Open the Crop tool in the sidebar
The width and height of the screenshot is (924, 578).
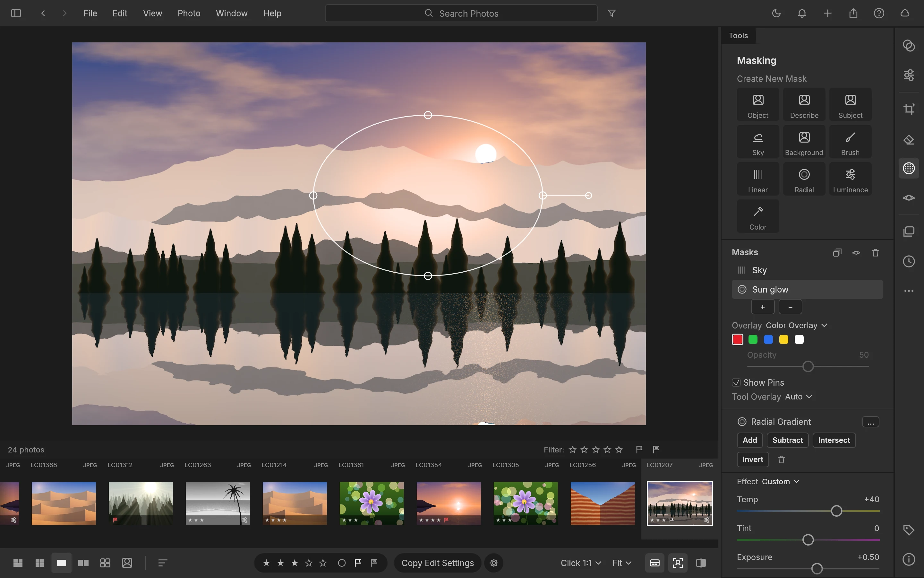[x=909, y=109]
